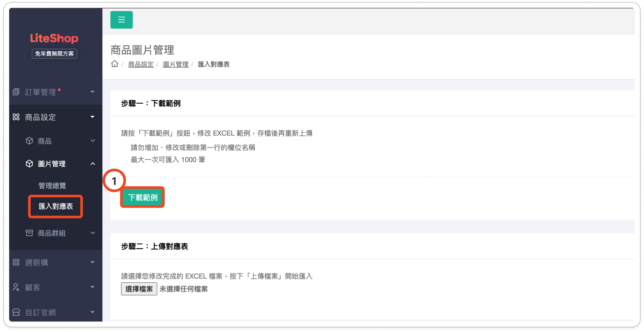Click the 商品設定 grid icon
The height and width of the screenshot is (332, 644).
(16, 117)
